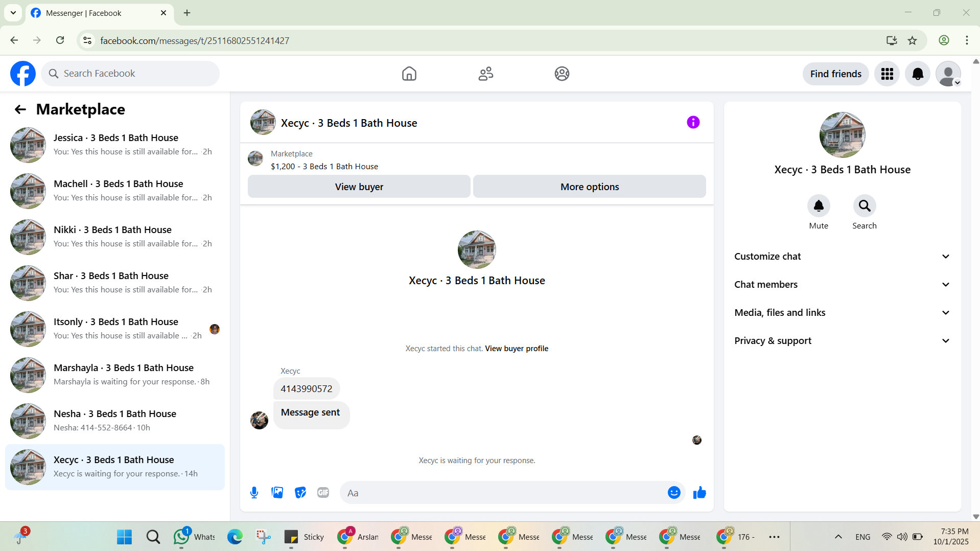Open the notifications bell in the header
The width and height of the screenshot is (980, 551).
918,74
